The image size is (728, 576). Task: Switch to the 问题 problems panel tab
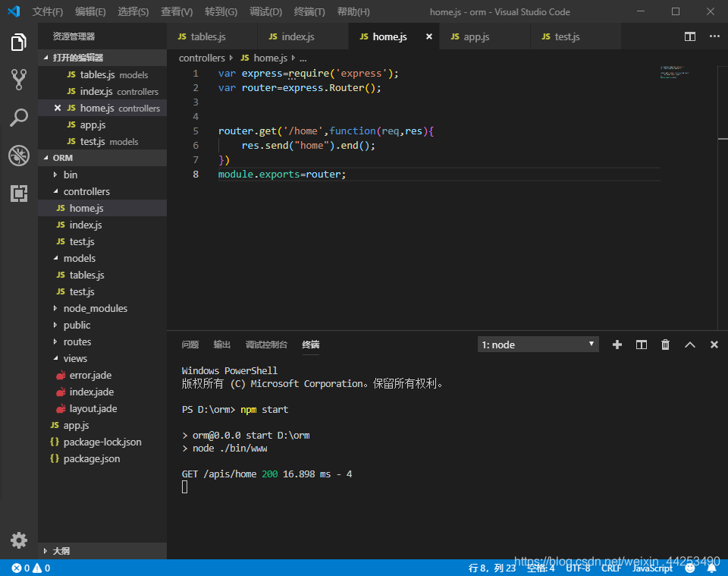(190, 345)
